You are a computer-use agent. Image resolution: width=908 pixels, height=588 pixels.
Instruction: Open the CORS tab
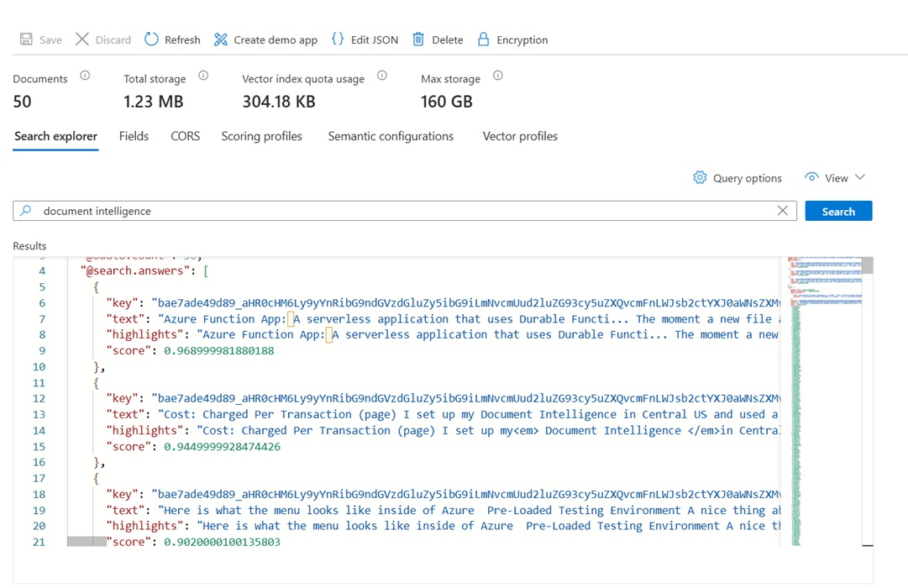[x=186, y=136]
